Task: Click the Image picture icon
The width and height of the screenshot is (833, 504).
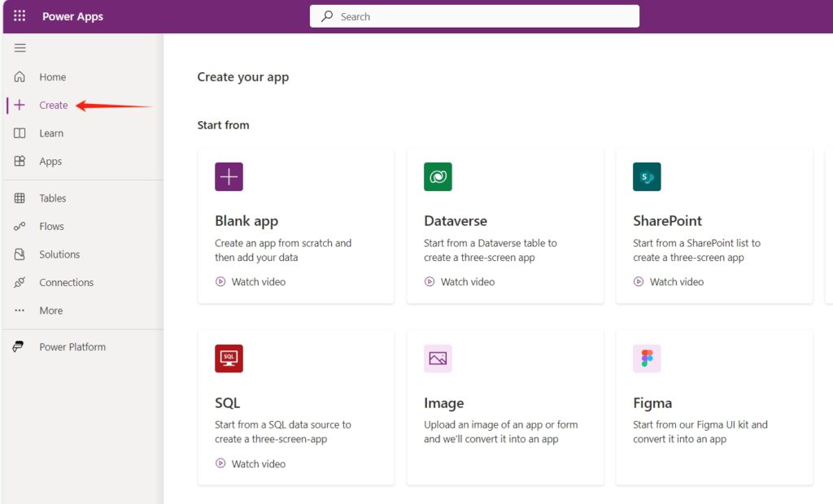Action: tap(438, 358)
